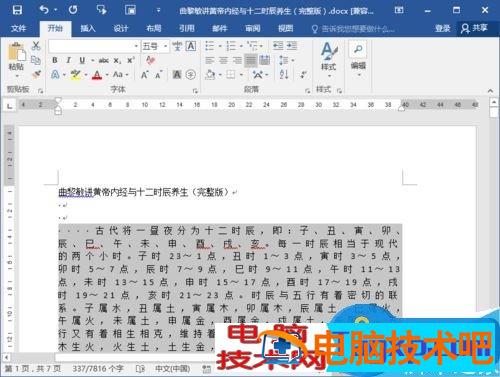Apply bullet list formatting
This screenshot has height=377, width=500.
point(209,46)
